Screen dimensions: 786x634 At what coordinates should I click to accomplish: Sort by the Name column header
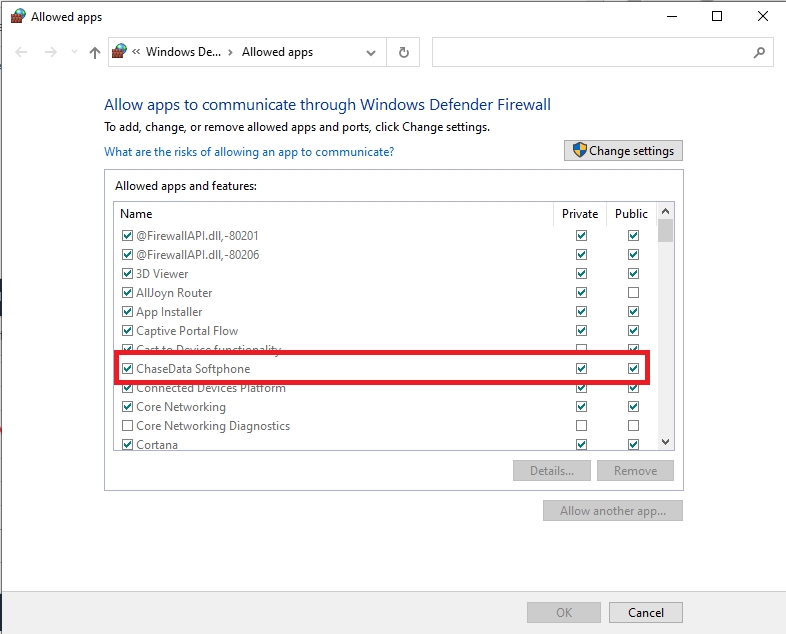(x=136, y=214)
